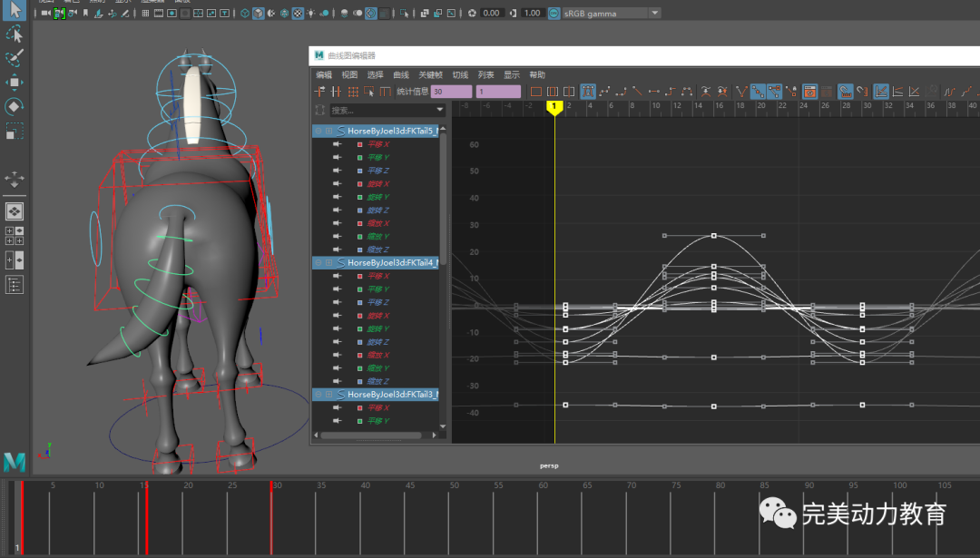Click the break tangents icon

point(741,92)
